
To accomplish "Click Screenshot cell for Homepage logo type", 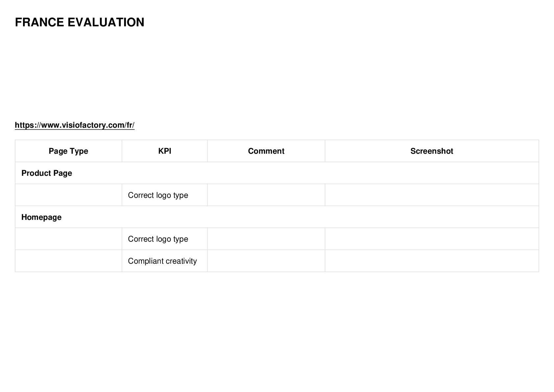I will (432, 239).
